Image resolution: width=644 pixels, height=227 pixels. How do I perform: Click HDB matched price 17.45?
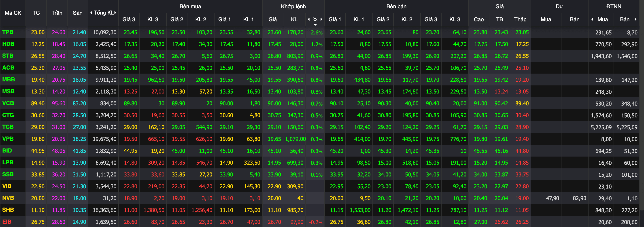click(274, 44)
